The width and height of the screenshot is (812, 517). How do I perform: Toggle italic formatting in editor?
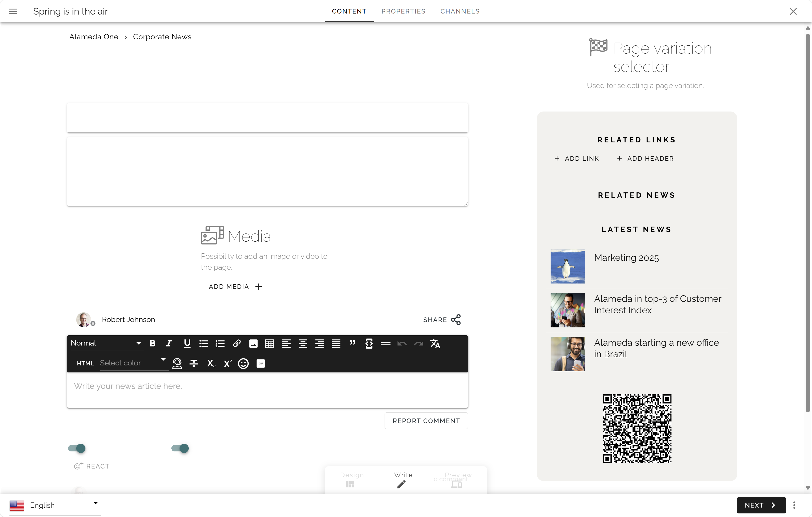(169, 343)
